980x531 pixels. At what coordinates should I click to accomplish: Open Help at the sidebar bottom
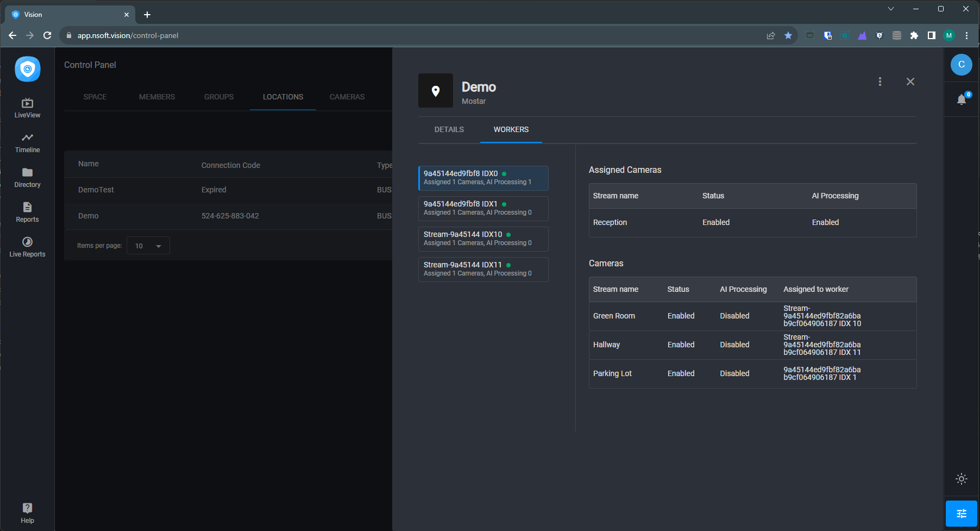click(x=27, y=513)
